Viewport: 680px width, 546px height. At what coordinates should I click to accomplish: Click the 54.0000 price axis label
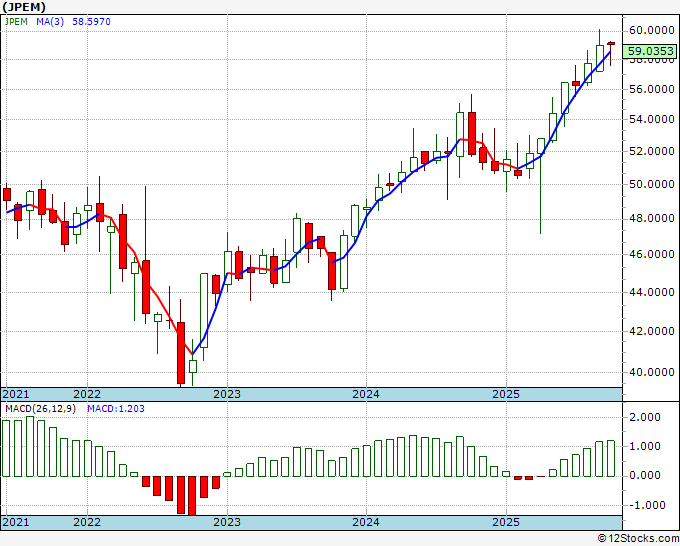651,119
